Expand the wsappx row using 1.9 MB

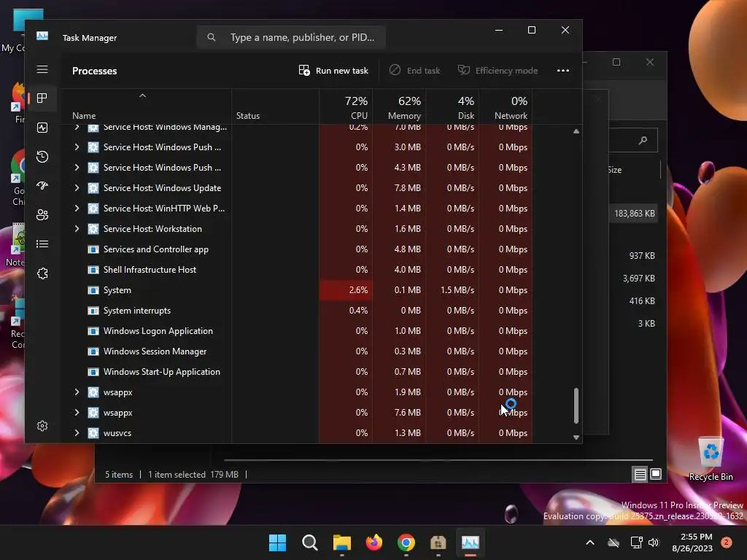[77, 392]
